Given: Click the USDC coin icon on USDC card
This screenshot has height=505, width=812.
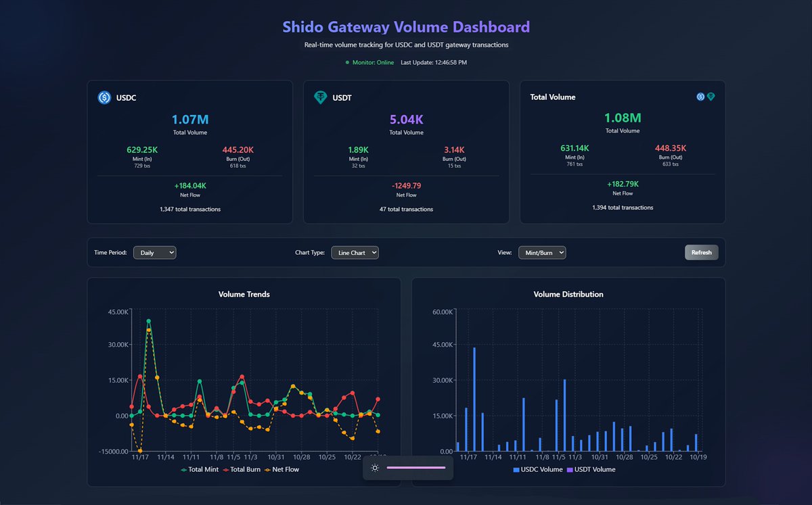Looking at the screenshot, I should coord(104,97).
